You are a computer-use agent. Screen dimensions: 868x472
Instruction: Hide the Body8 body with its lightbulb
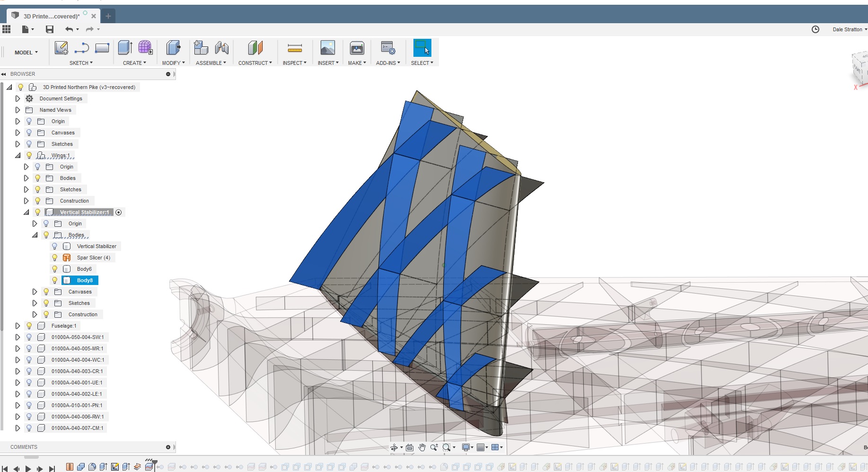pos(55,280)
